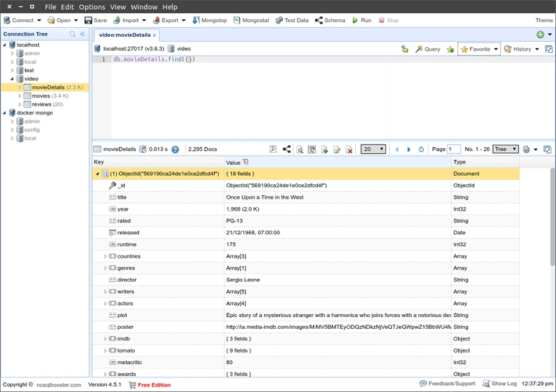Open the page size dropdown showing 20

click(373, 149)
